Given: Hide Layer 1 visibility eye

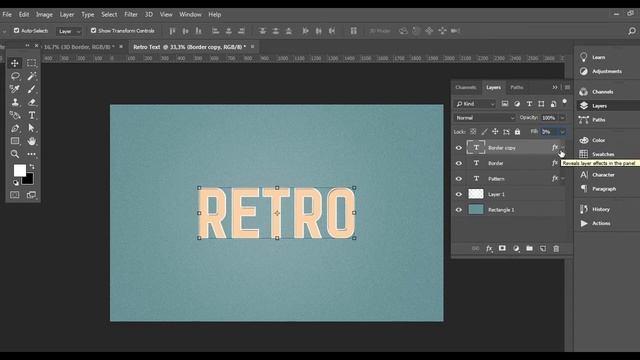Looking at the screenshot, I should pos(459,194).
